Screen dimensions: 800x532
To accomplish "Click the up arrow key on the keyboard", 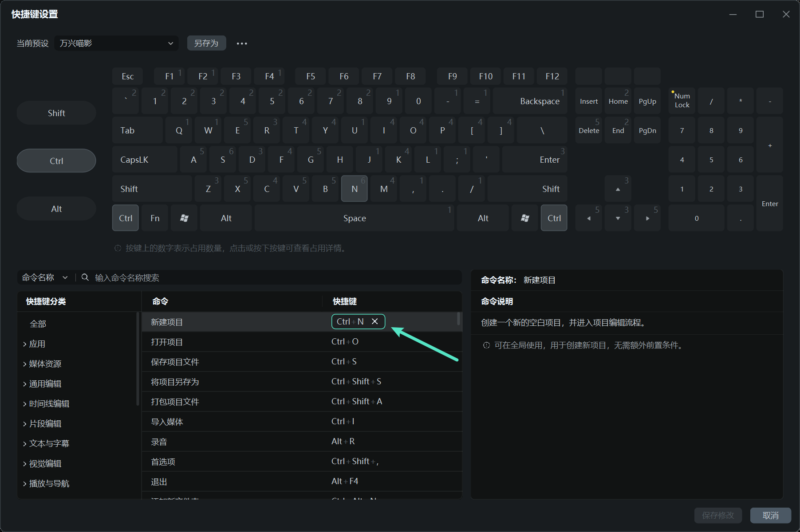I will coord(618,189).
